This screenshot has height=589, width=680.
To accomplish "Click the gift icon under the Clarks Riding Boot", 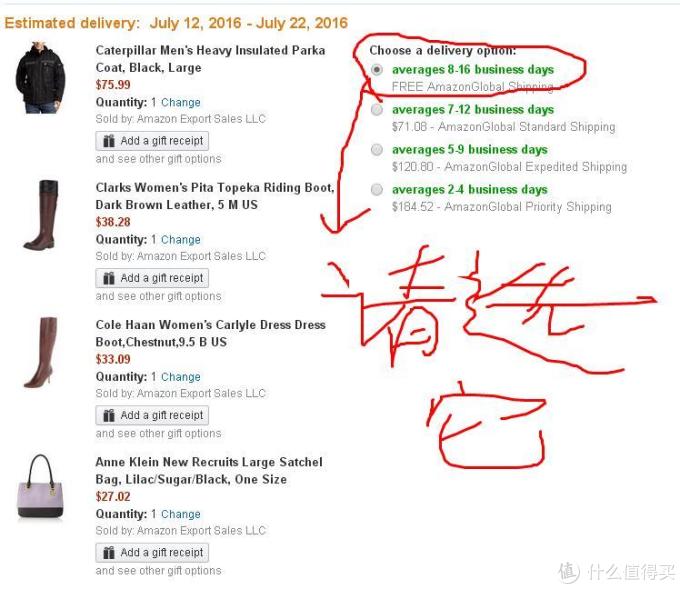I will (x=109, y=278).
